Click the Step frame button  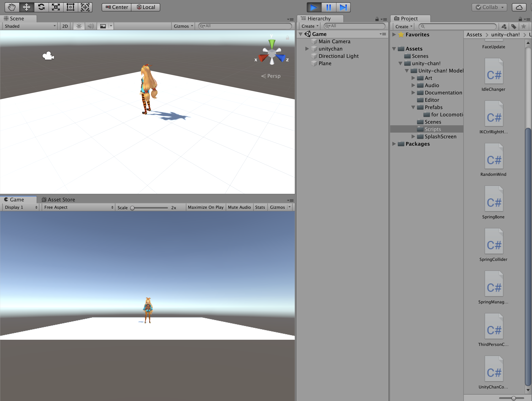pyautogui.click(x=343, y=7)
